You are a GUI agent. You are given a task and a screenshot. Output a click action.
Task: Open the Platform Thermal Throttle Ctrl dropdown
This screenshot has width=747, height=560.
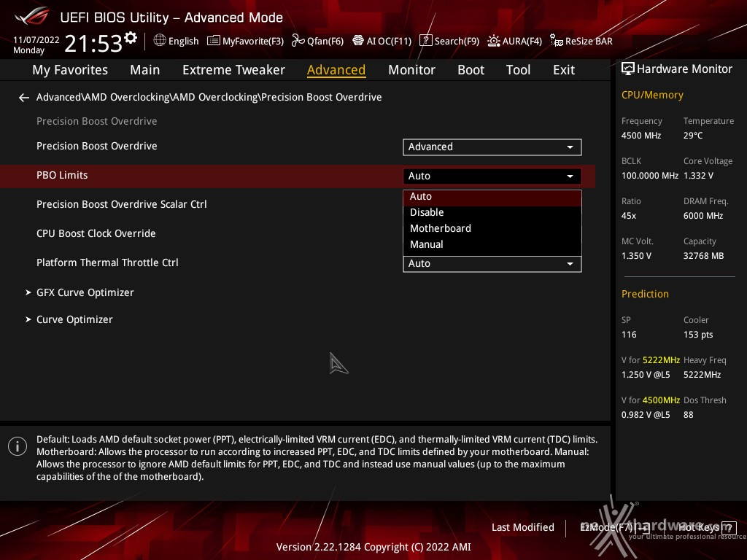pos(492,264)
